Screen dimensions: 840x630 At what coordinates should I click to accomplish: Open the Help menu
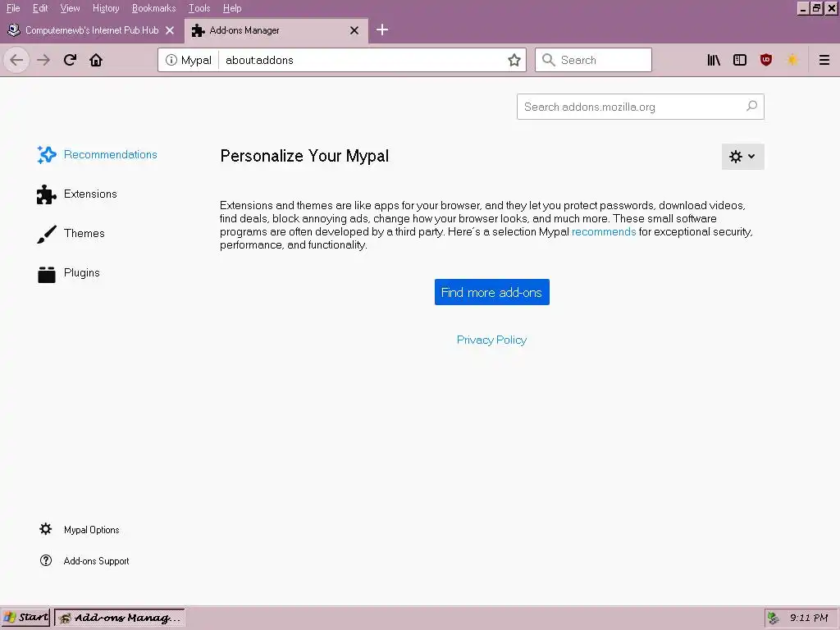click(x=232, y=8)
